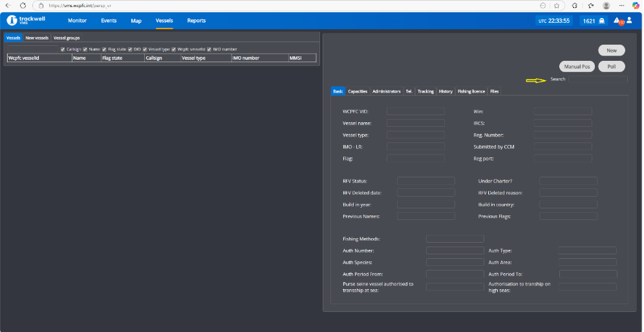Screen dimensions: 644x332
Task: Click the UTC clock display
Action: pos(555,21)
